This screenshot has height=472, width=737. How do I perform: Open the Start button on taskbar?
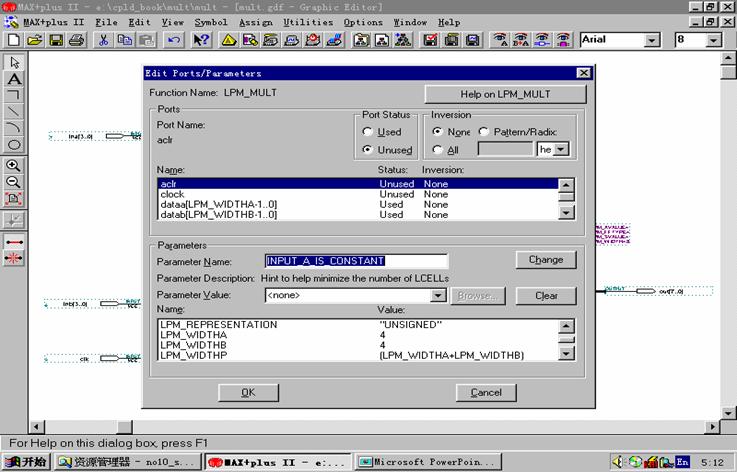[x=26, y=462]
